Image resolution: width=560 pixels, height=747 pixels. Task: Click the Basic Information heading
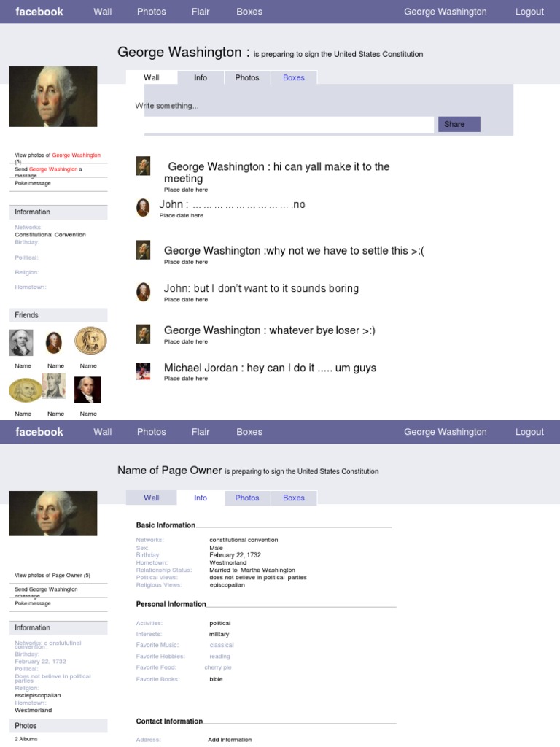click(x=166, y=525)
